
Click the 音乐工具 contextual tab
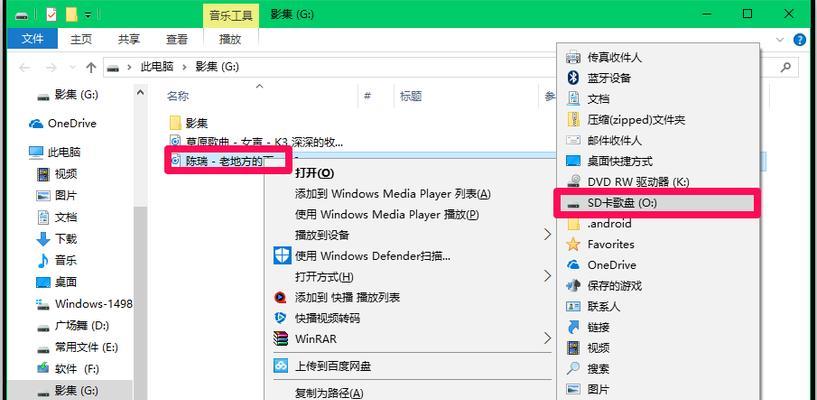click(x=231, y=15)
